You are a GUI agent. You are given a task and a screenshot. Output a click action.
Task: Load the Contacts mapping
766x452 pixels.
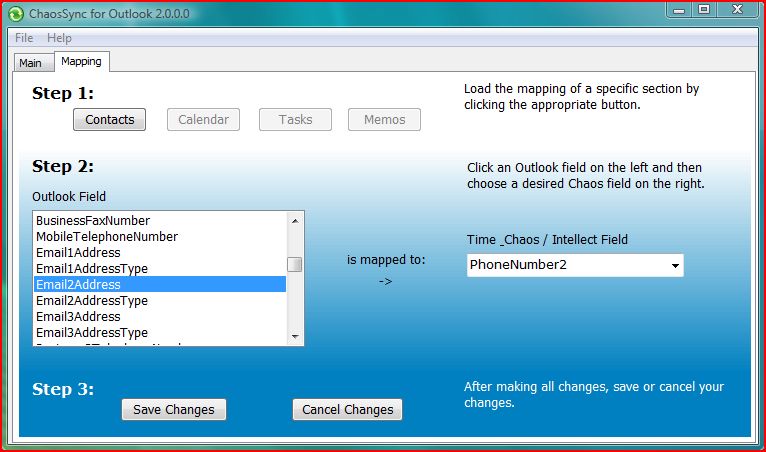click(109, 120)
